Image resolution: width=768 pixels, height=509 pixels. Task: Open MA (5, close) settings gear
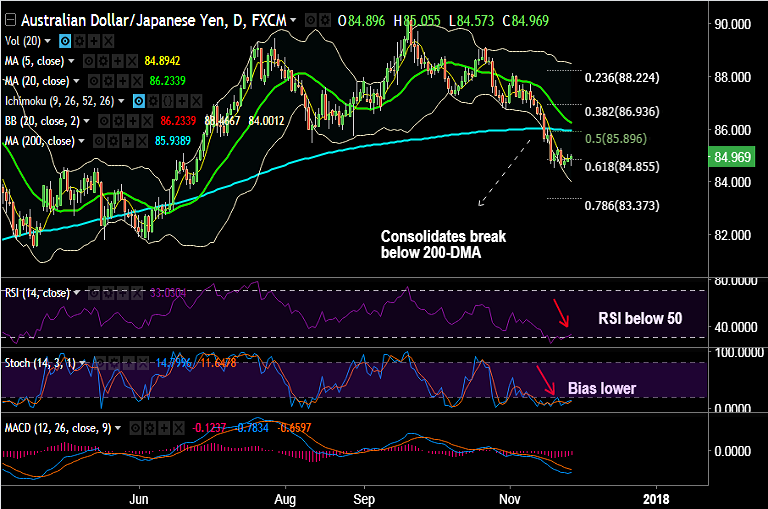pyautogui.click(x=103, y=61)
